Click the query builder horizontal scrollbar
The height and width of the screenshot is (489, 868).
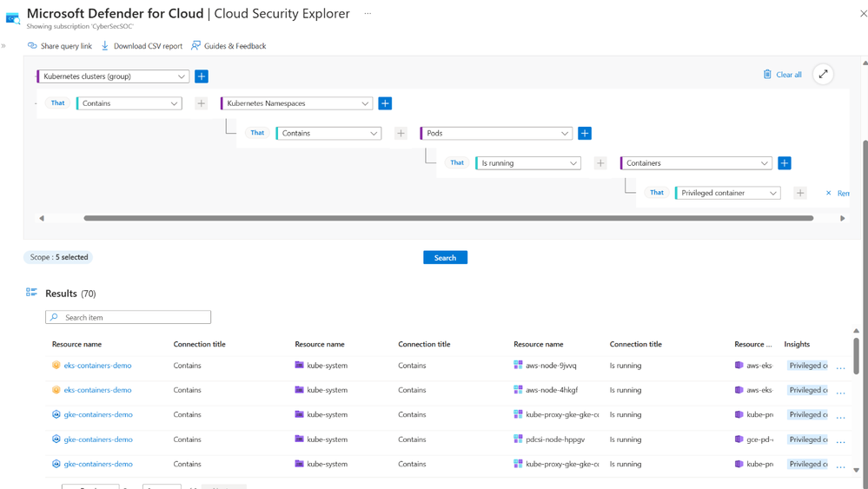pyautogui.click(x=448, y=219)
